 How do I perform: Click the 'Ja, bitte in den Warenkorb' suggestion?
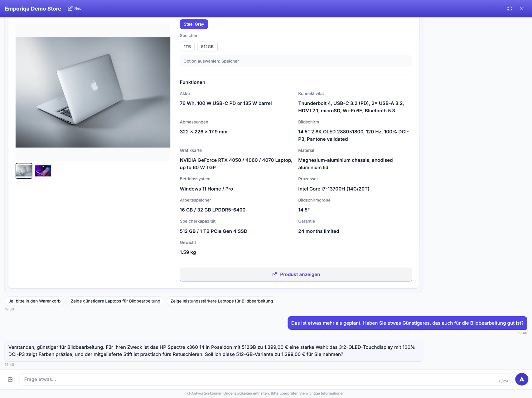click(x=35, y=301)
